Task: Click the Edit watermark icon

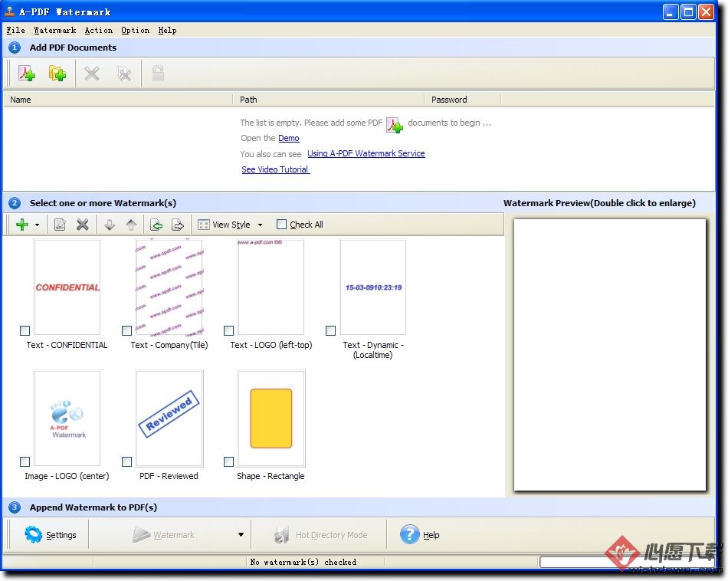Action: [x=60, y=225]
